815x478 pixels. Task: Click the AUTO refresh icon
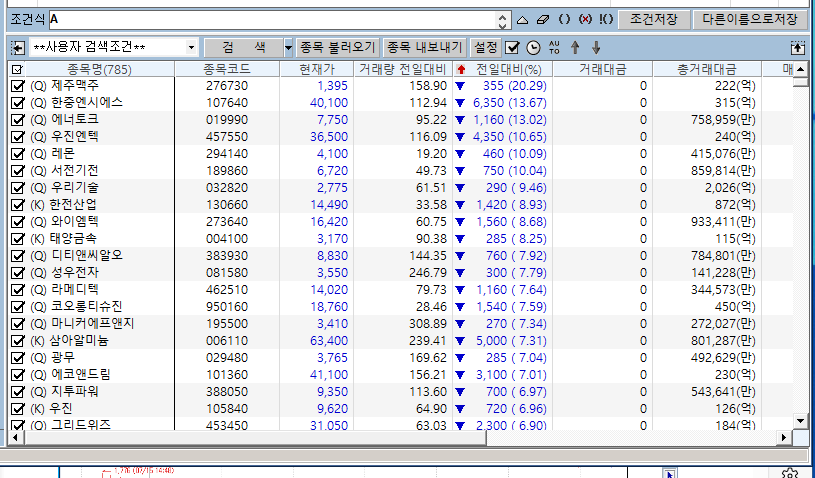tap(555, 47)
